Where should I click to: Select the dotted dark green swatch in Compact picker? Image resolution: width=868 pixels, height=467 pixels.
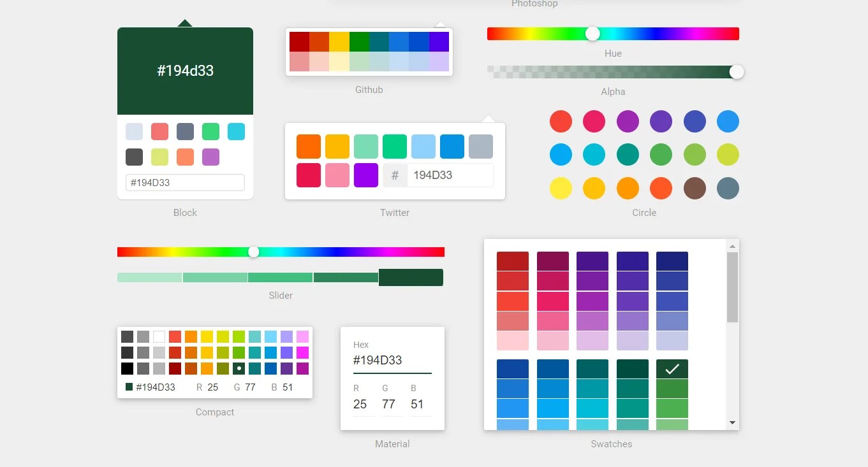[239, 368]
